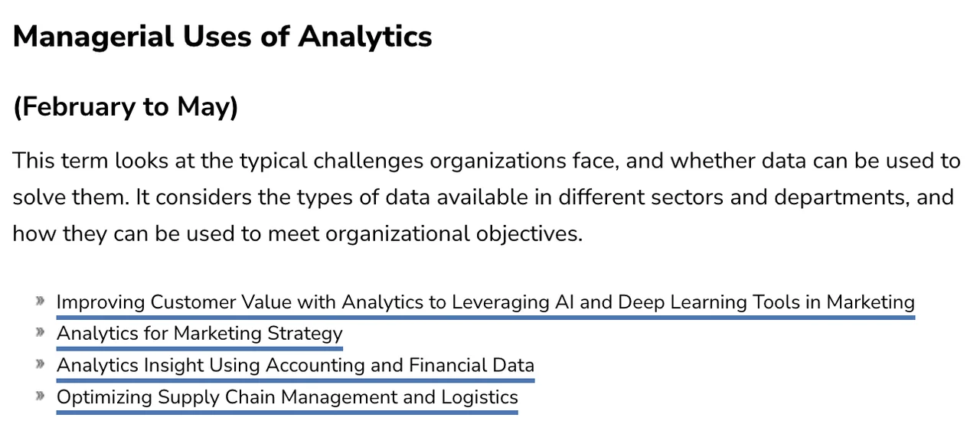Screen dimensions: 980x424
Task: Click the bullet icon beside Optimizing Supply Chain
Action: 40,396
